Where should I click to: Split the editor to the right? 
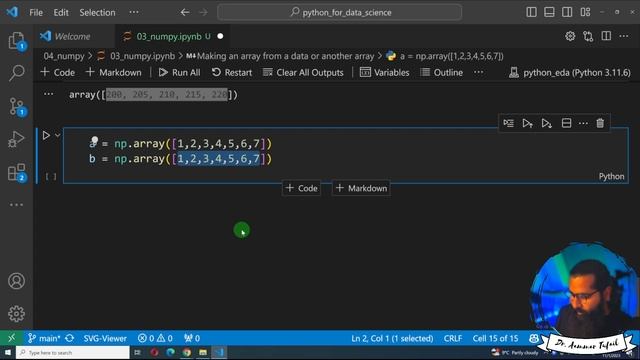(x=606, y=36)
